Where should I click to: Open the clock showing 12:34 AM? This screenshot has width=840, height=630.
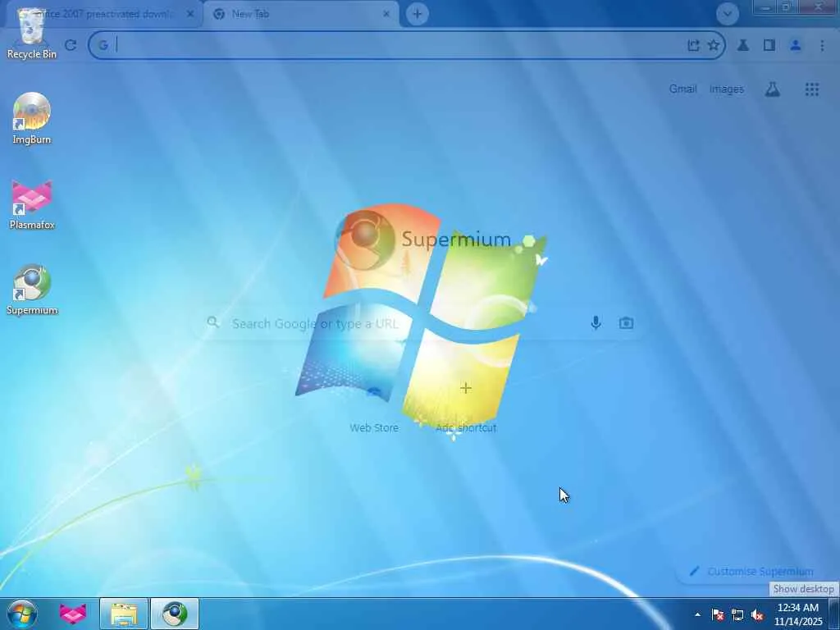click(x=798, y=614)
